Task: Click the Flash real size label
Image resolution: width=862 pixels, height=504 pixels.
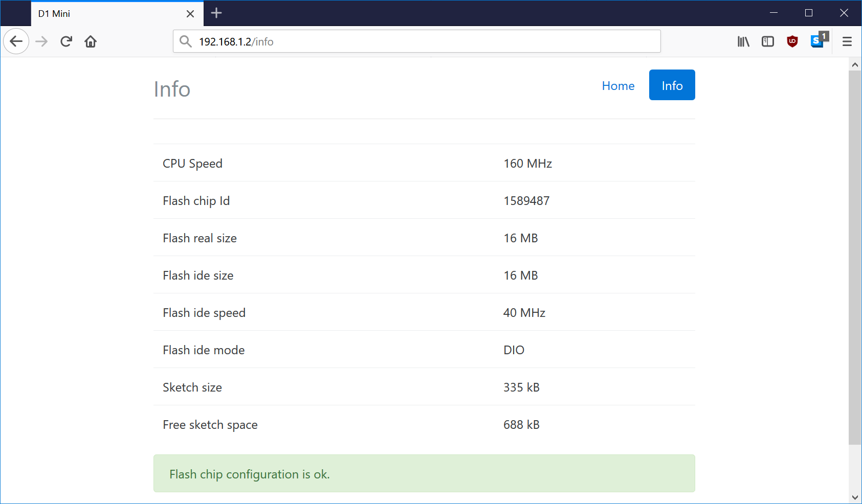Action: 200,238
